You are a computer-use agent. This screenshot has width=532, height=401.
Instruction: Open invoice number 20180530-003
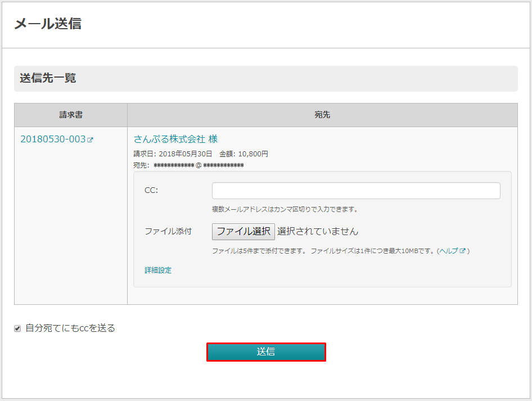click(53, 139)
